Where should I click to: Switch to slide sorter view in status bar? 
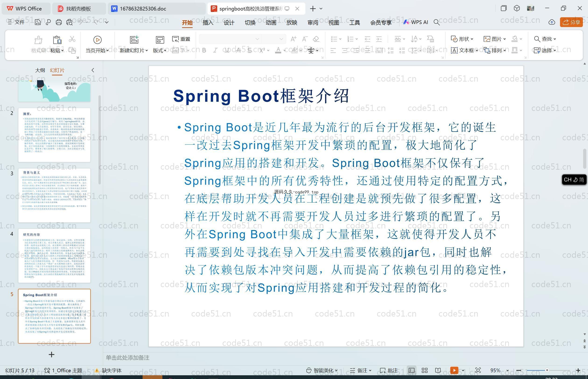425,370
